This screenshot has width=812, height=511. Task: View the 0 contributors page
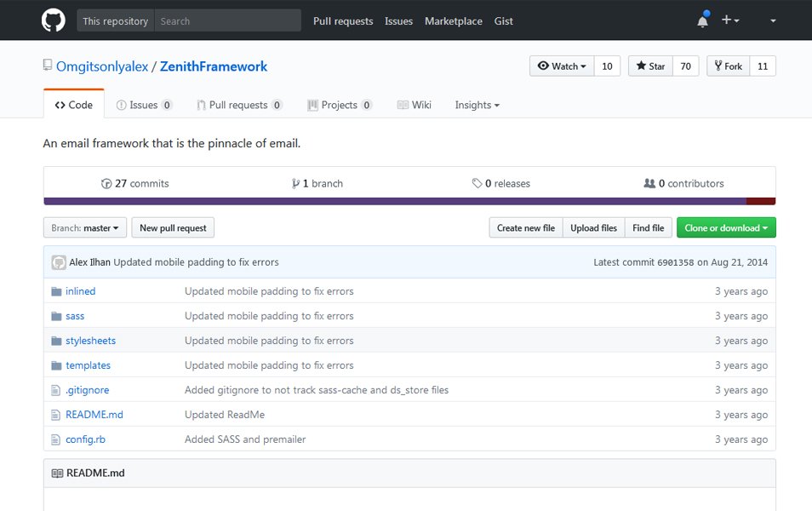683,183
